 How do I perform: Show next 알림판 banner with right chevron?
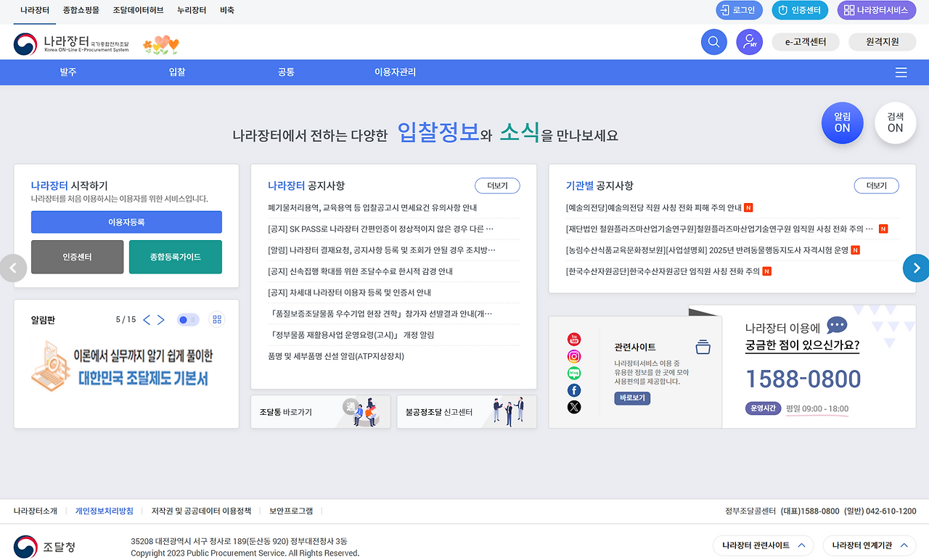coord(161,320)
